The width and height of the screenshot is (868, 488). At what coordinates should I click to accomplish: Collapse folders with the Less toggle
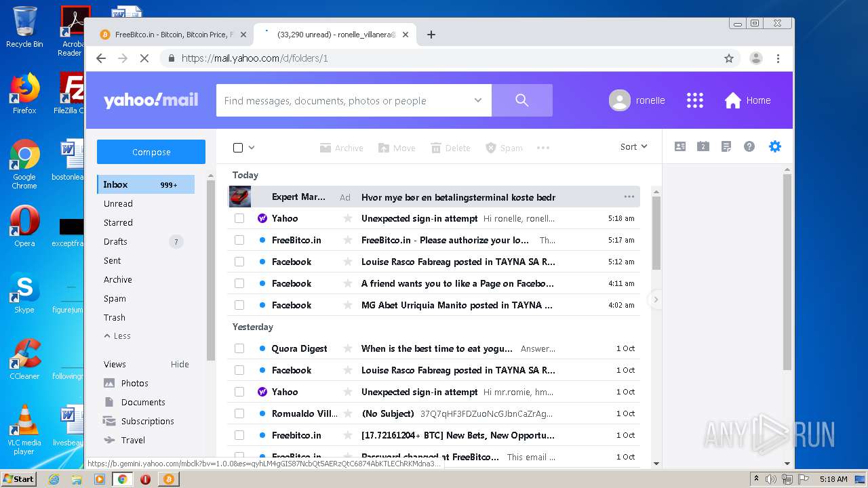[117, 336]
